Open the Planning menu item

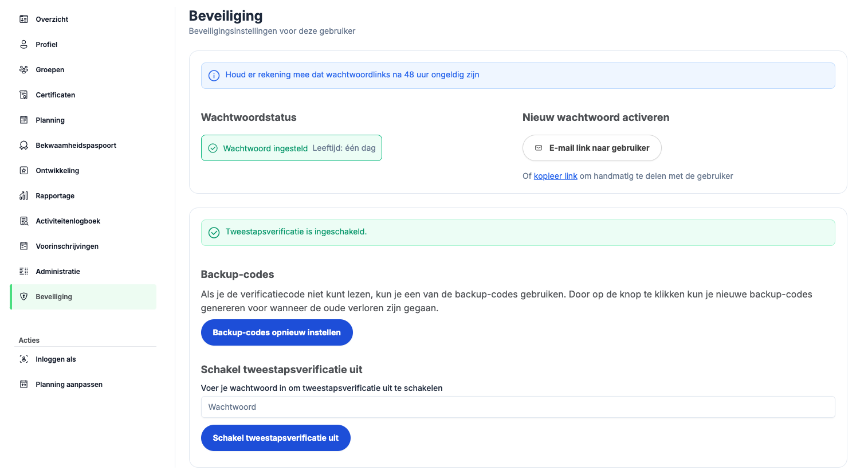pos(50,120)
